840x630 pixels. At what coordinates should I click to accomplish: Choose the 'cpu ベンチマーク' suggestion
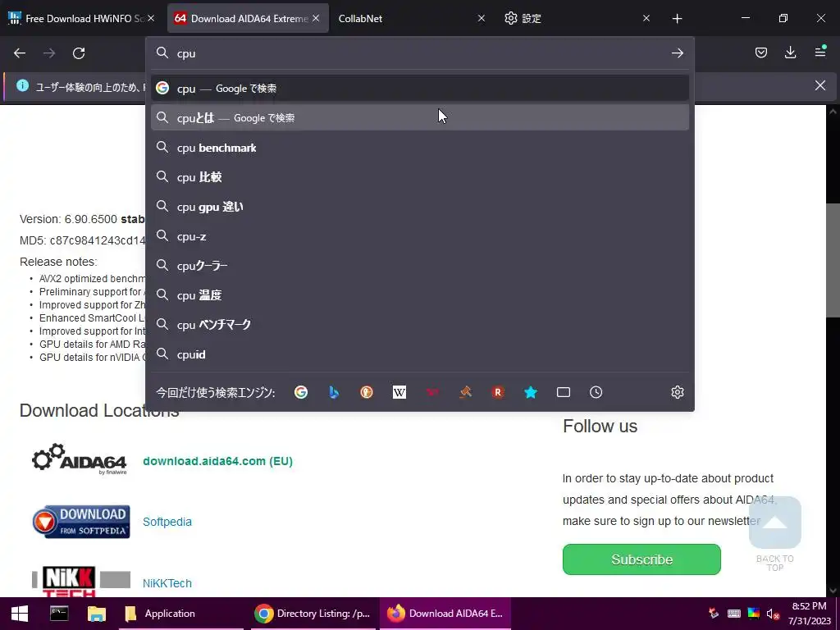(x=420, y=325)
